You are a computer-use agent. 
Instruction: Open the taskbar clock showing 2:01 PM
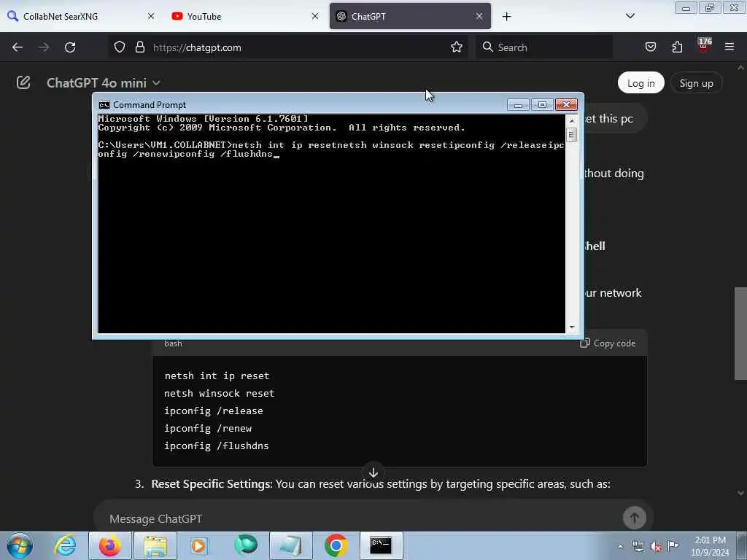click(710, 546)
